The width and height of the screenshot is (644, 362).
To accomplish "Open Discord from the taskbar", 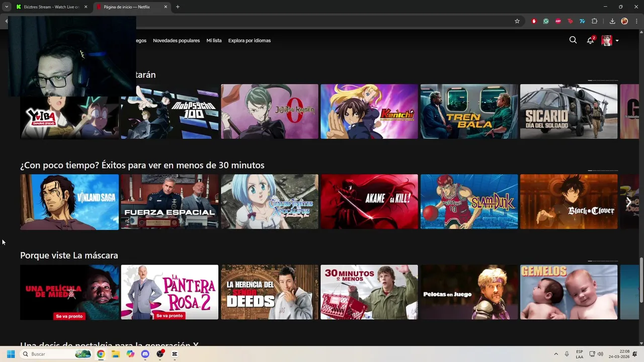I will tap(145, 354).
